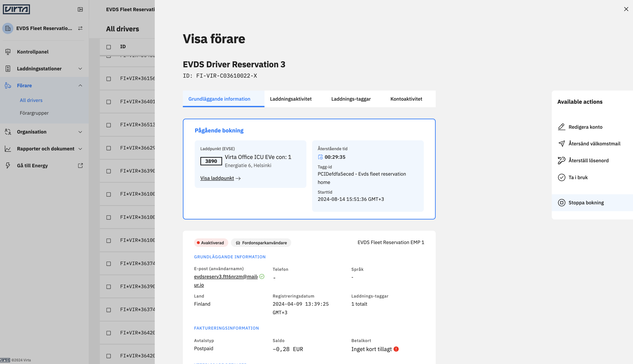Click the EVDS Fleet Reservation EMP 1 label

(x=391, y=242)
